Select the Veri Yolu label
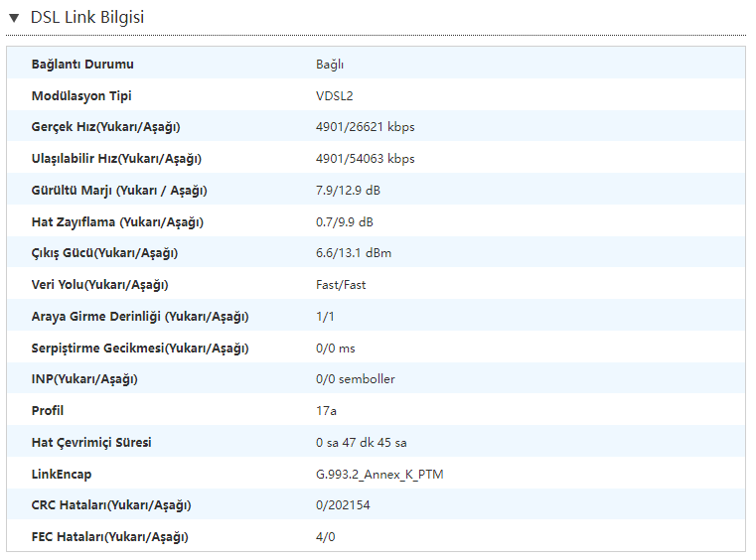This screenshot has width=756, height=560. 99,285
